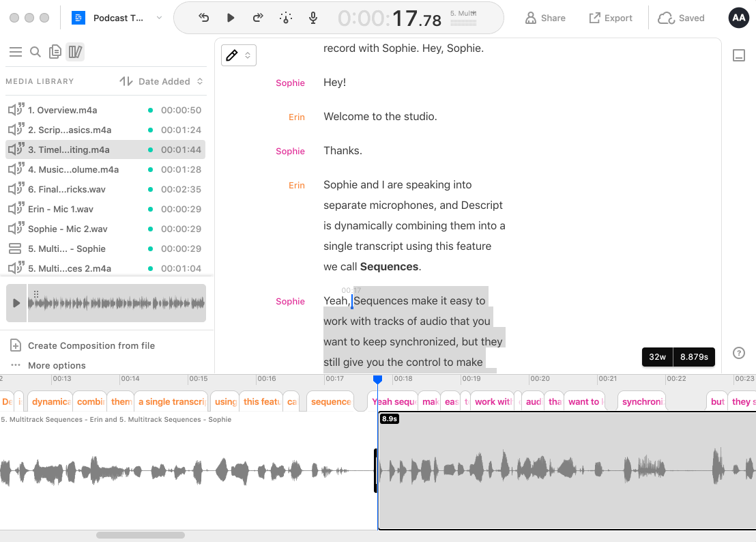Viewport: 756px width, 542px height.
Task: Open the AA account avatar
Action: [x=739, y=18]
